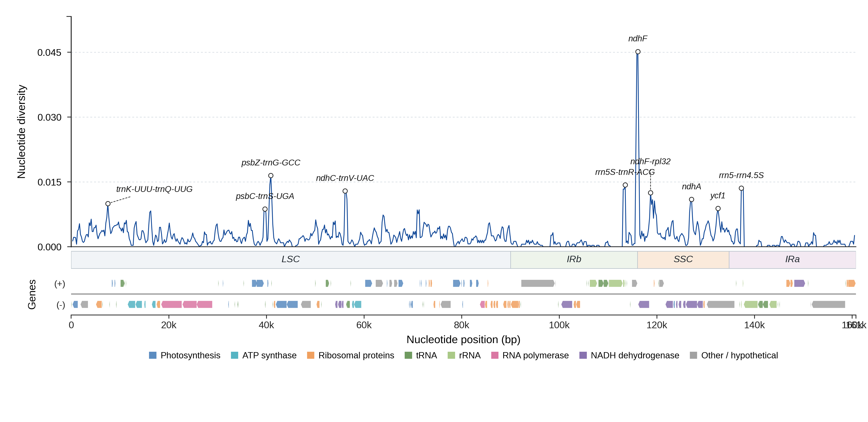
Task: Click the 0.045 y-axis tick label
Action: pyautogui.click(x=50, y=53)
